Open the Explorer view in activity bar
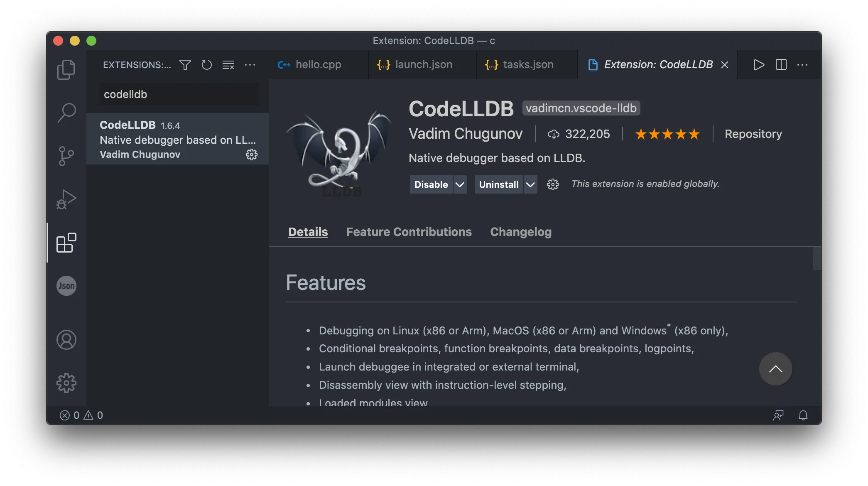Screen dimensions: 868x486 [66, 69]
